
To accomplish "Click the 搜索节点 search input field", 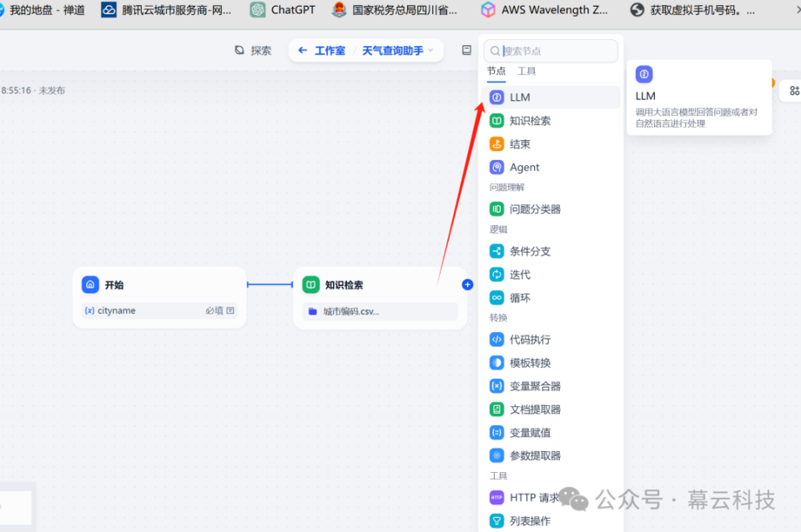I will 551,51.
